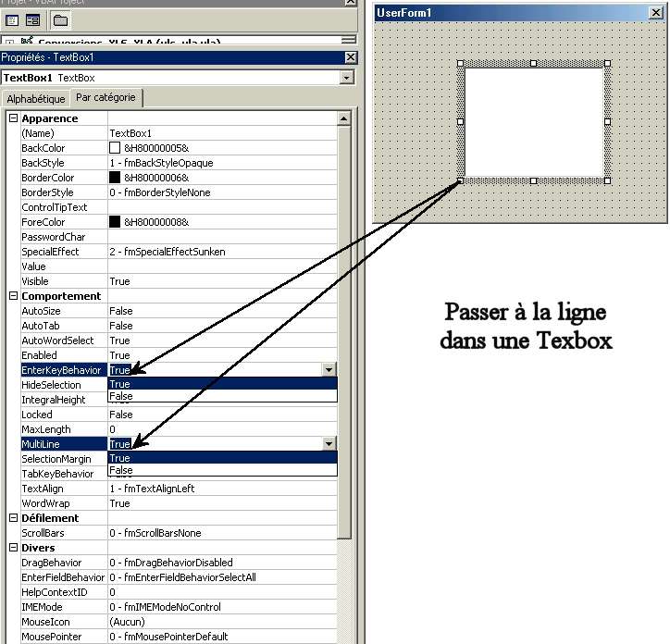
Task: Select the EnterFieldBehavior property row
Action: coord(179,576)
